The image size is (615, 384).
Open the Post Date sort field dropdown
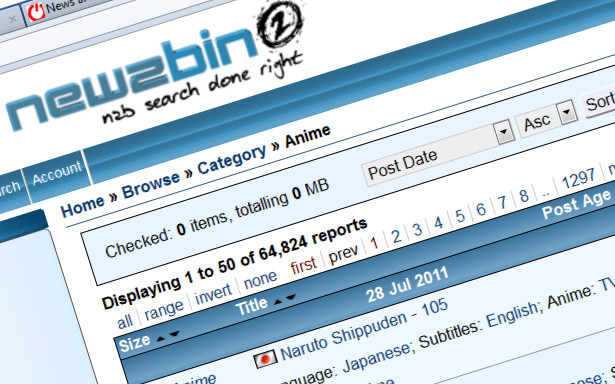click(504, 132)
